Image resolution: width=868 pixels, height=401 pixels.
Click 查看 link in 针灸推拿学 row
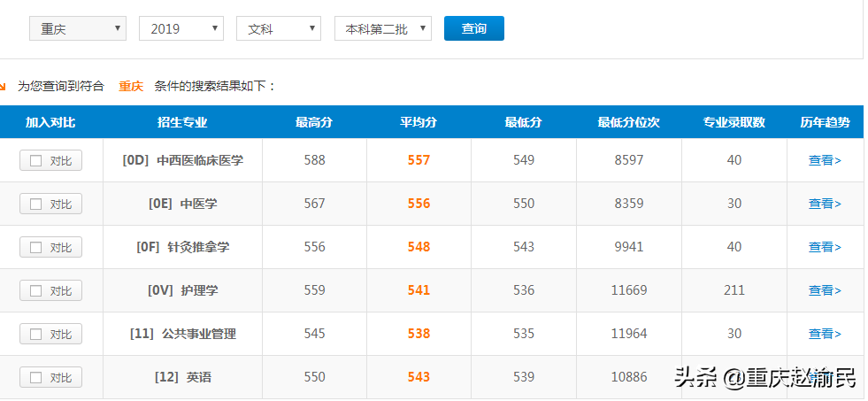(x=825, y=248)
